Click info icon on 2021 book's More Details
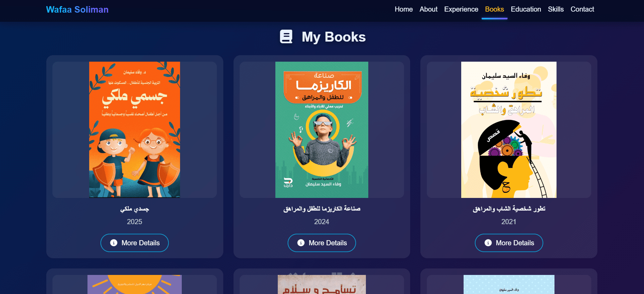Viewport: 644px width, 294px height. click(488, 243)
